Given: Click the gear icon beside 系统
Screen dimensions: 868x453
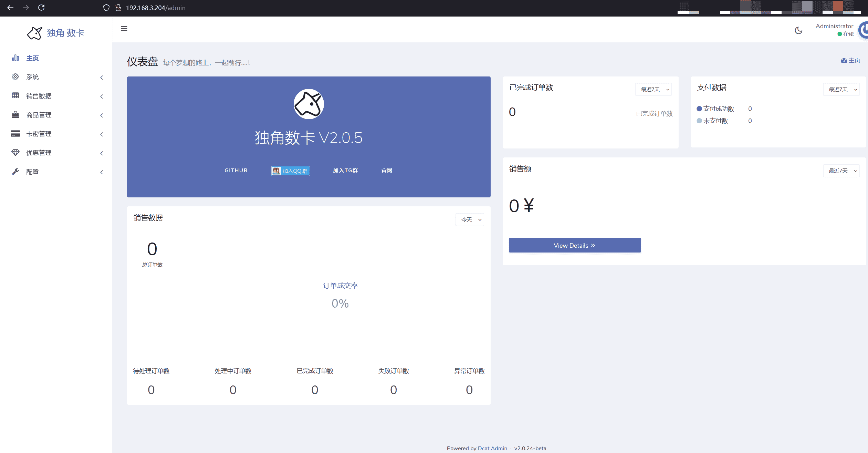Looking at the screenshot, I should click(x=15, y=76).
